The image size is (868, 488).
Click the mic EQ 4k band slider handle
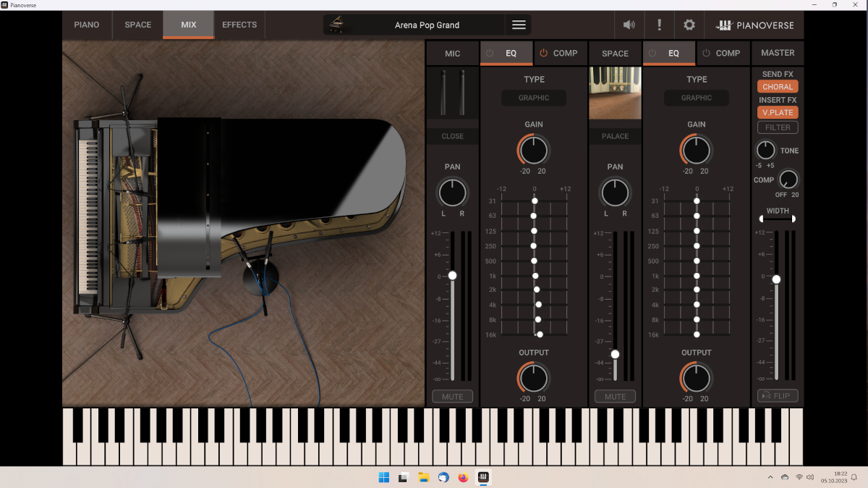538,305
